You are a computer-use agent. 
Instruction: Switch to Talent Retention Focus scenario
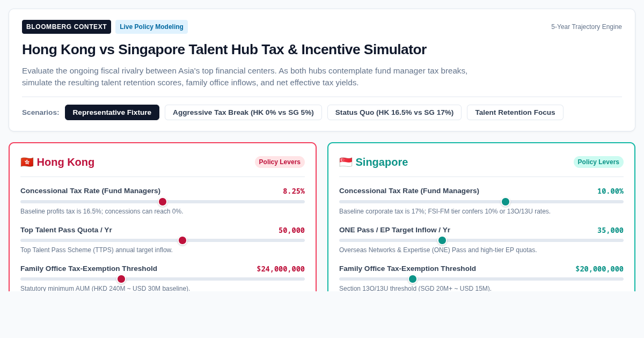[515, 113]
